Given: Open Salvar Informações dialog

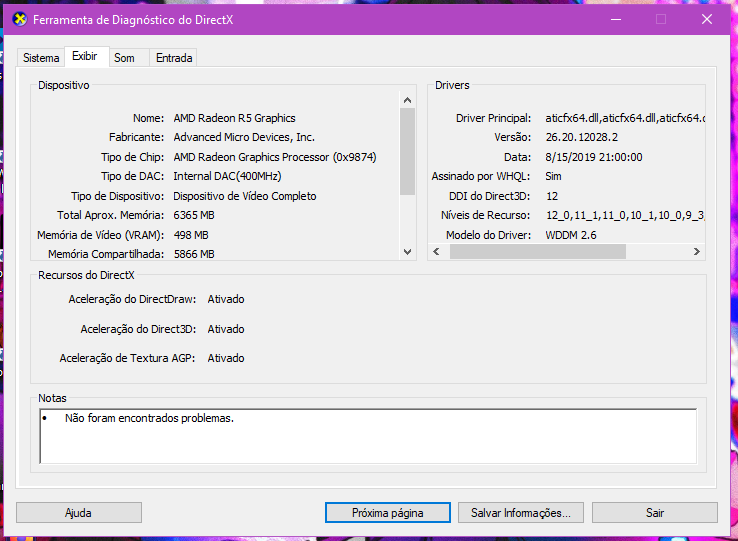Looking at the screenshot, I should pyautogui.click(x=521, y=512).
